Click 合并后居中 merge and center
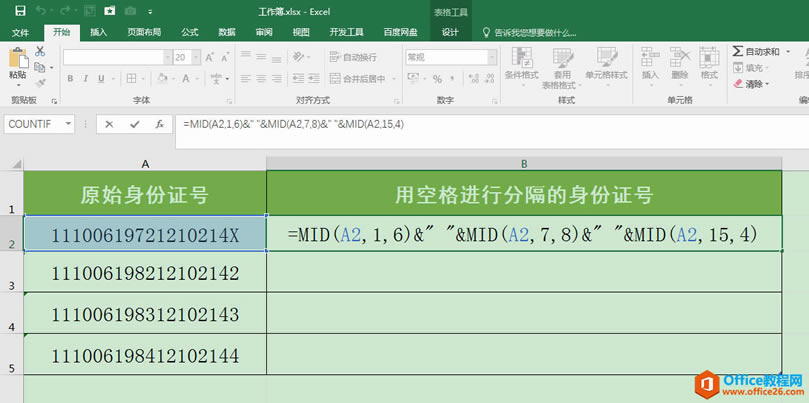This screenshot has width=809, height=403. pyautogui.click(x=358, y=79)
